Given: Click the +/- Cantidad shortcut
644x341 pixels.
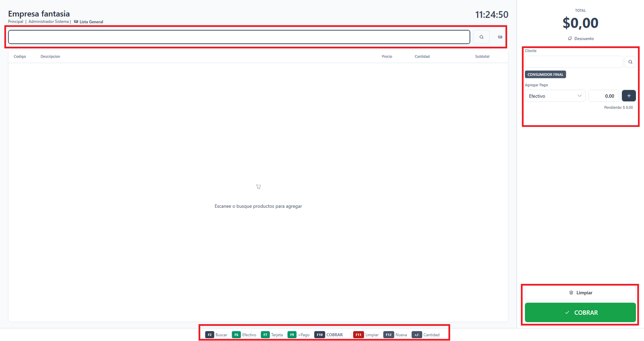Looking at the screenshot, I should (x=426, y=335).
